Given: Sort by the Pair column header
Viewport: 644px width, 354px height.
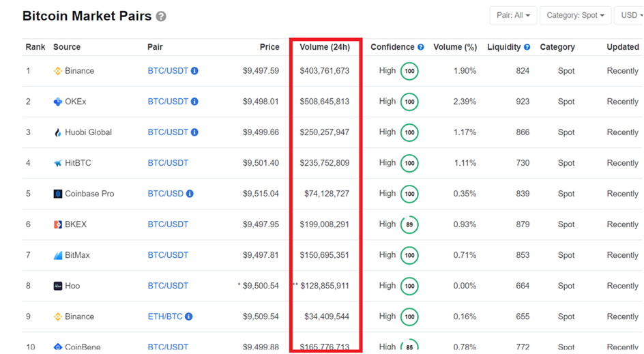Looking at the screenshot, I should [156, 47].
